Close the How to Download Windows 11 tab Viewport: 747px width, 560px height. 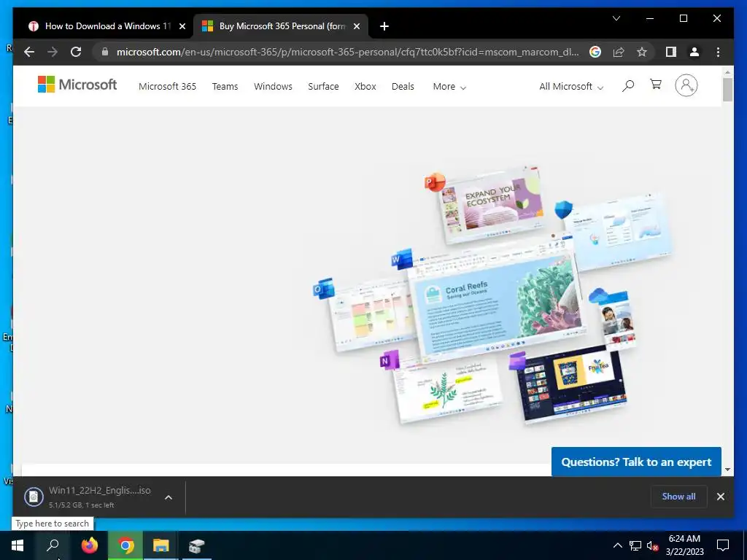click(x=182, y=26)
